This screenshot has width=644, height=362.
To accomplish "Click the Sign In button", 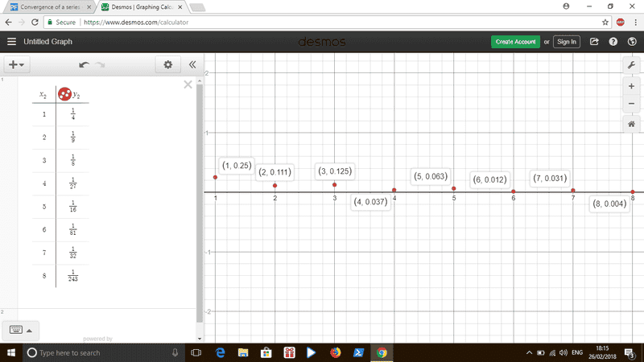I will [566, 42].
